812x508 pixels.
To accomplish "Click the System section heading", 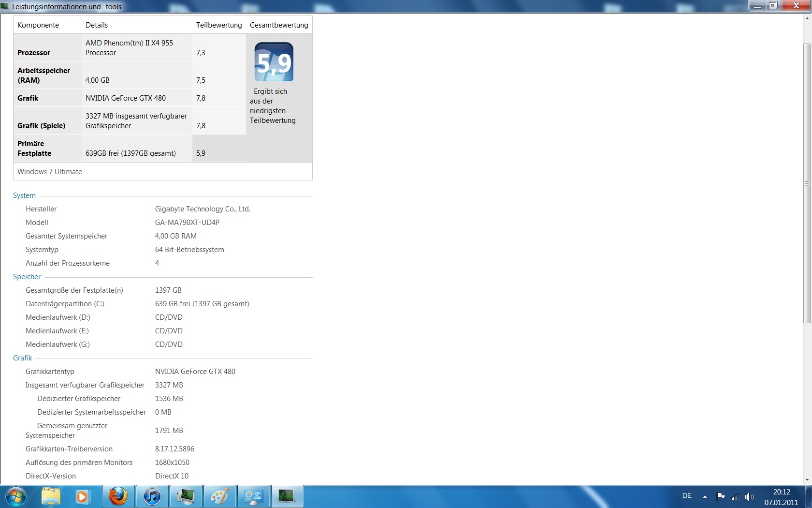I will tap(24, 195).
